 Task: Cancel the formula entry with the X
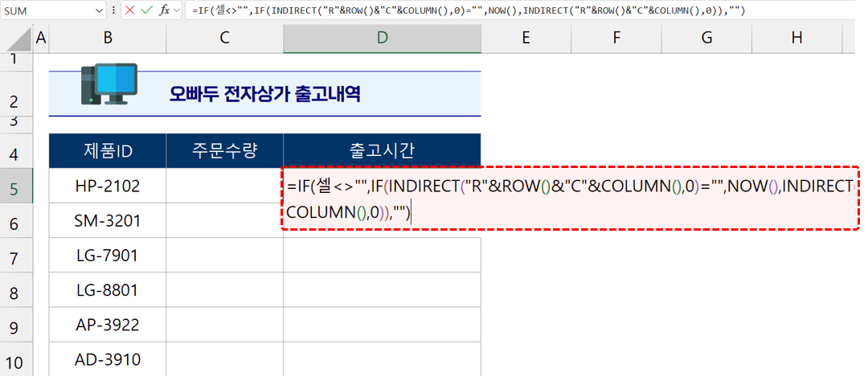click(x=129, y=10)
